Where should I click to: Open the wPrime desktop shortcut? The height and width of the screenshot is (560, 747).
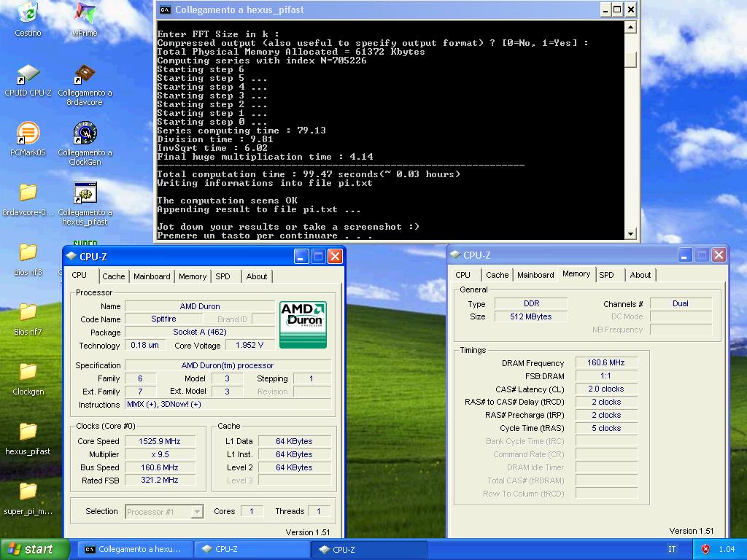click(x=85, y=19)
